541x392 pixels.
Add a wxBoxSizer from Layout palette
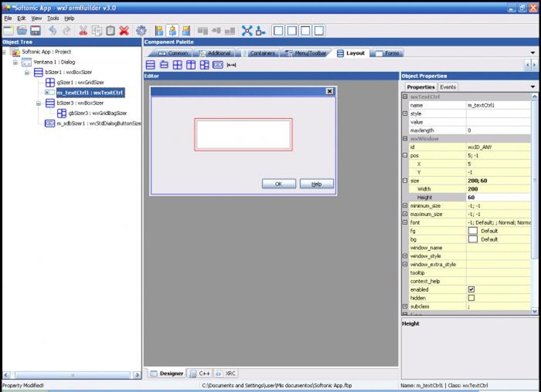point(151,65)
